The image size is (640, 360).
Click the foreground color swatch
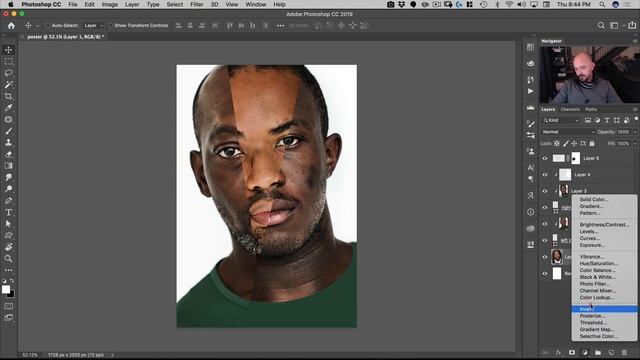6,289
